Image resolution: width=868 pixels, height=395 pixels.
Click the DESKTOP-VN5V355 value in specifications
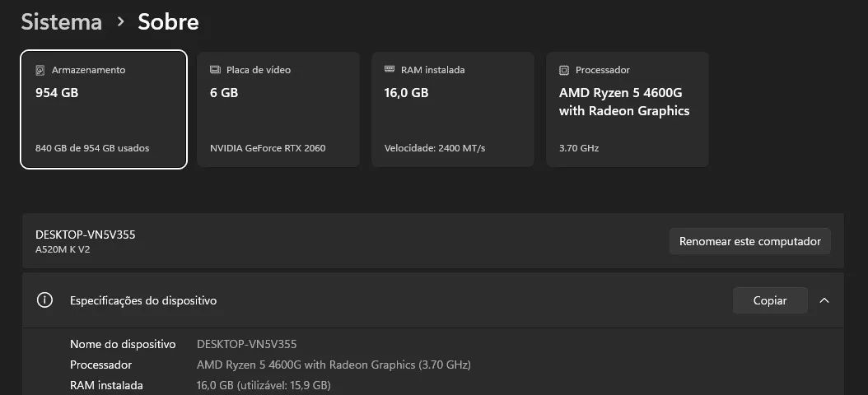tap(247, 344)
